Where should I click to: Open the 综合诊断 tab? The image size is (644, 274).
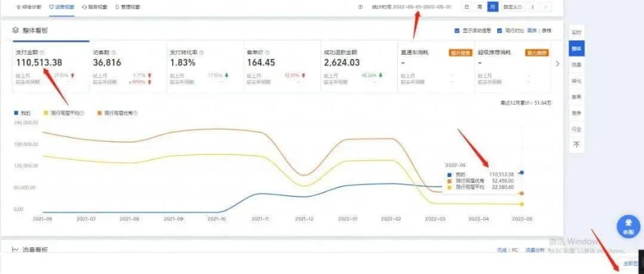[x=29, y=7]
